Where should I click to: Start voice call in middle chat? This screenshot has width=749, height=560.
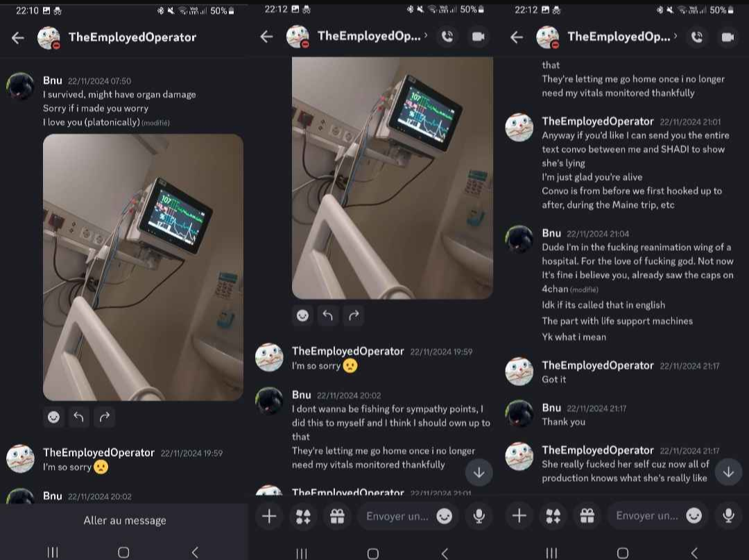click(447, 37)
